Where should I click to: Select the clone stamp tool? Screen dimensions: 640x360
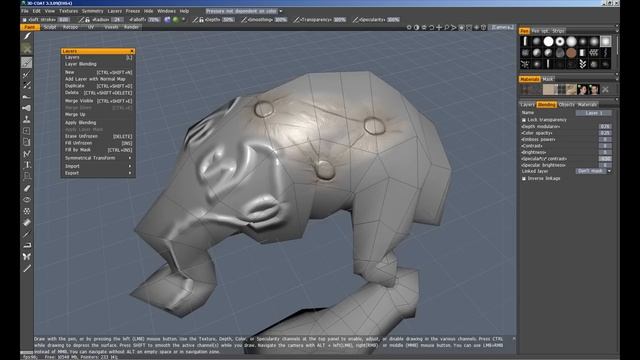coord(27,120)
